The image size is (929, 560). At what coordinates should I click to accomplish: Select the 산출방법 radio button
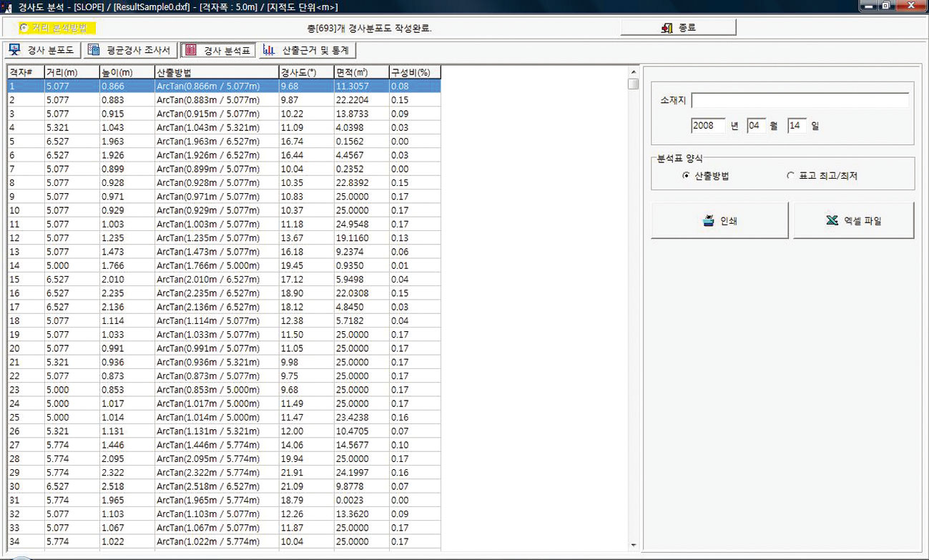(687, 176)
